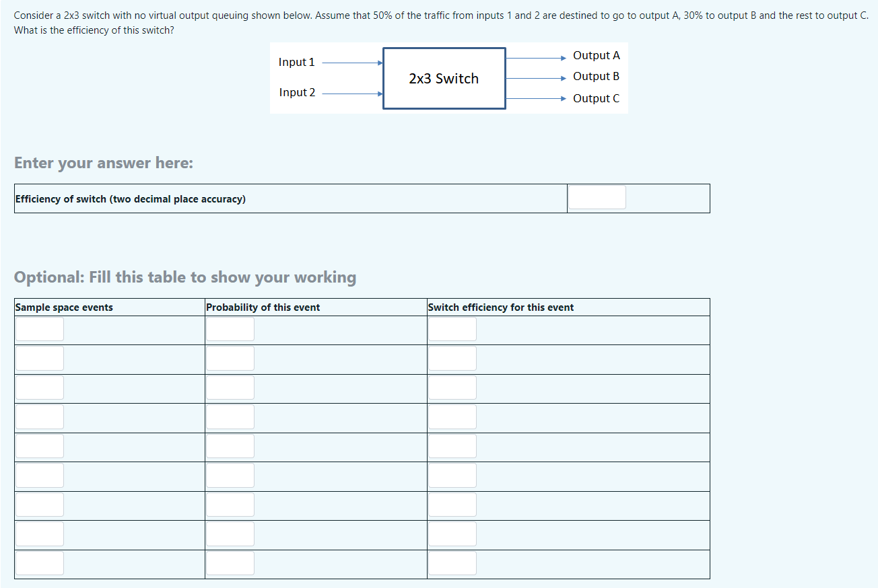Image resolution: width=878 pixels, height=588 pixels.
Task: Select the fifth row's sample space event box
Action: 39,445
